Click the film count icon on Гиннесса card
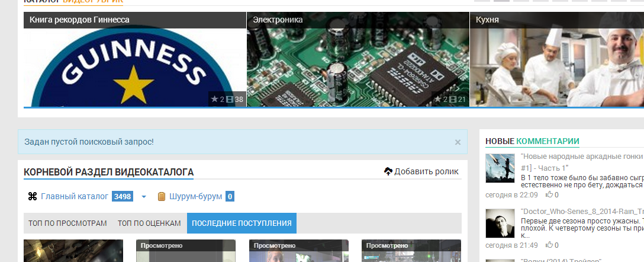 (x=230, y=99)
